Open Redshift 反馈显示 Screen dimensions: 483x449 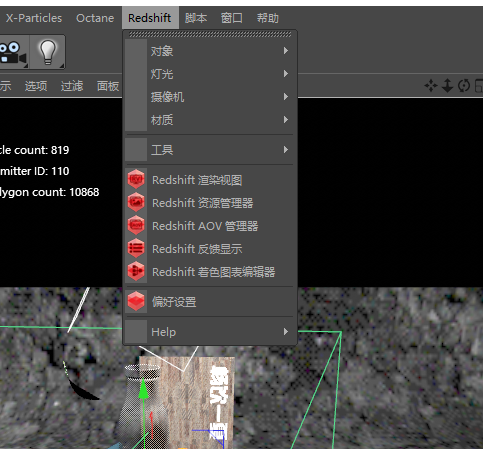(x=210, y=249)
